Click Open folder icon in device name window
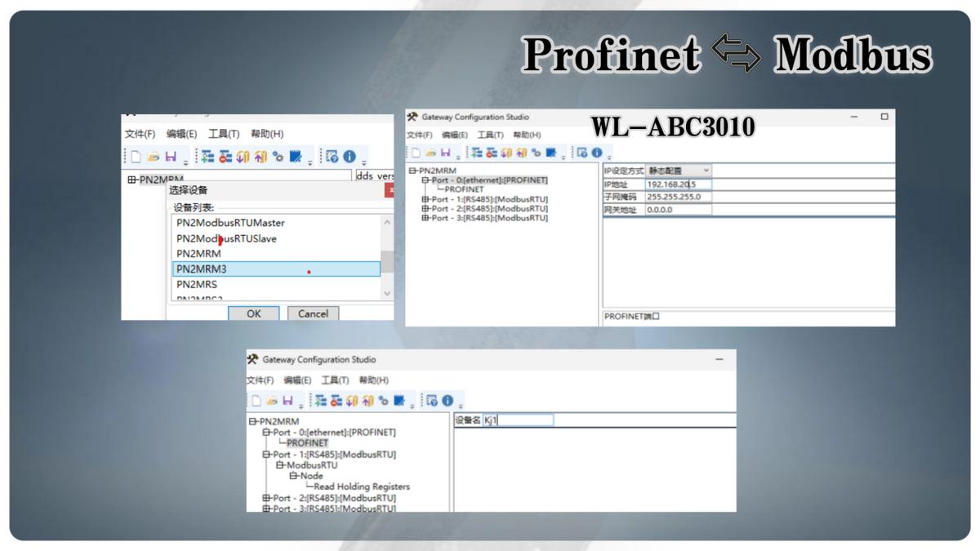980x551 pixels. click(x=271, y=401)
